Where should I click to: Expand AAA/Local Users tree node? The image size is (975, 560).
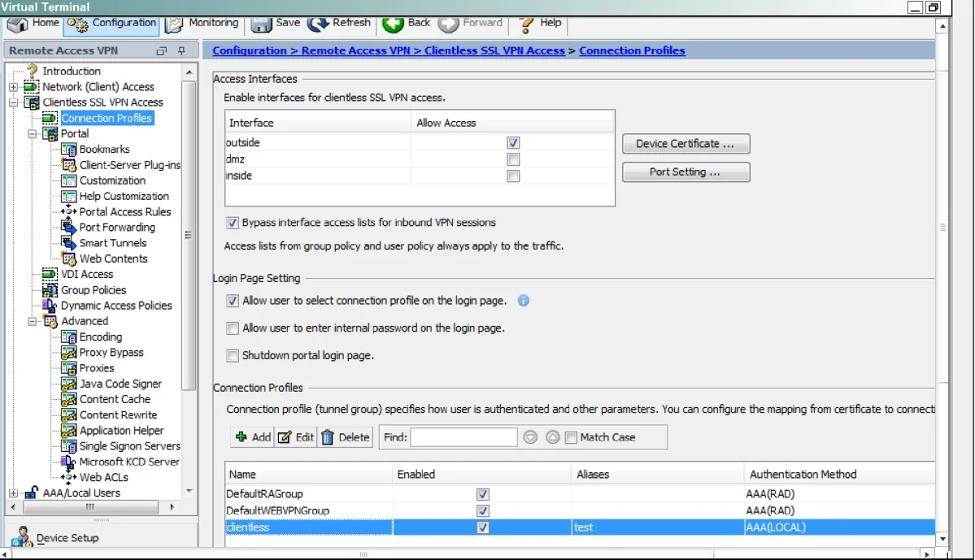pos(14,493)
